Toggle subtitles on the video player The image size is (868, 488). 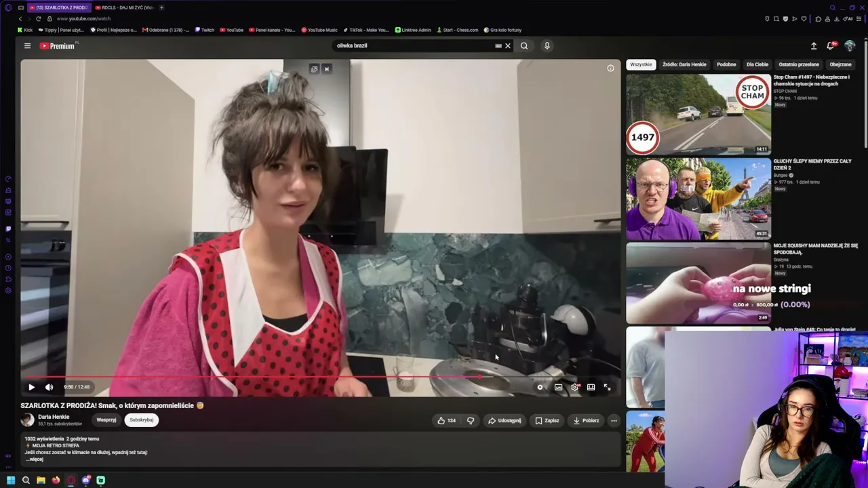558,387
